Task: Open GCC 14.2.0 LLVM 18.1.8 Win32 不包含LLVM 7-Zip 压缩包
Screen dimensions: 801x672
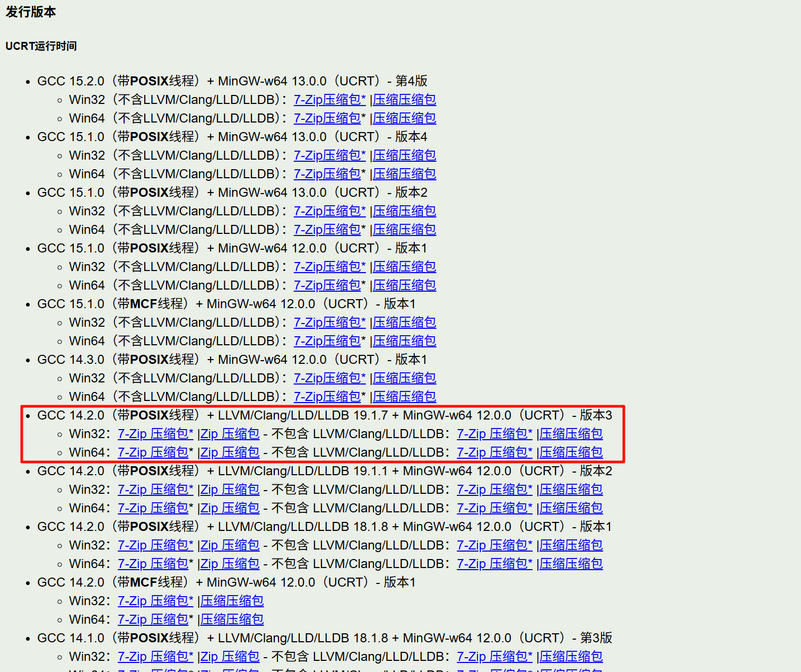Action: click(494, 545)
